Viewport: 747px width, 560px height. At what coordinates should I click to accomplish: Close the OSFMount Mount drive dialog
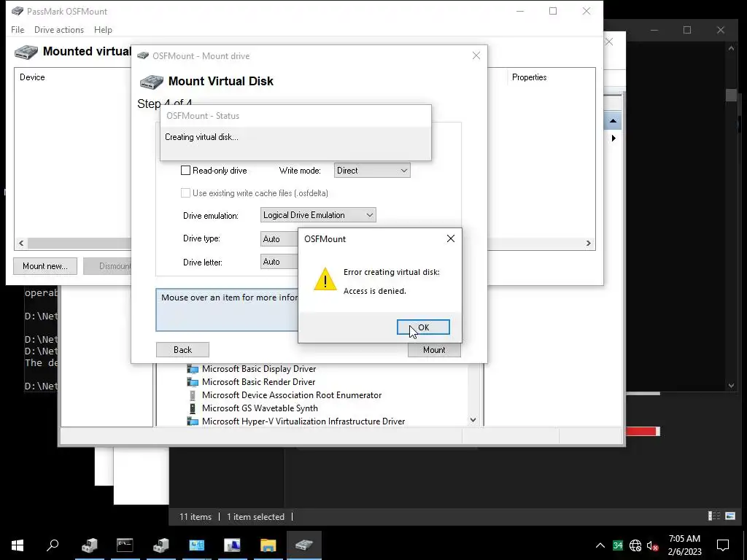pos(476,55)
